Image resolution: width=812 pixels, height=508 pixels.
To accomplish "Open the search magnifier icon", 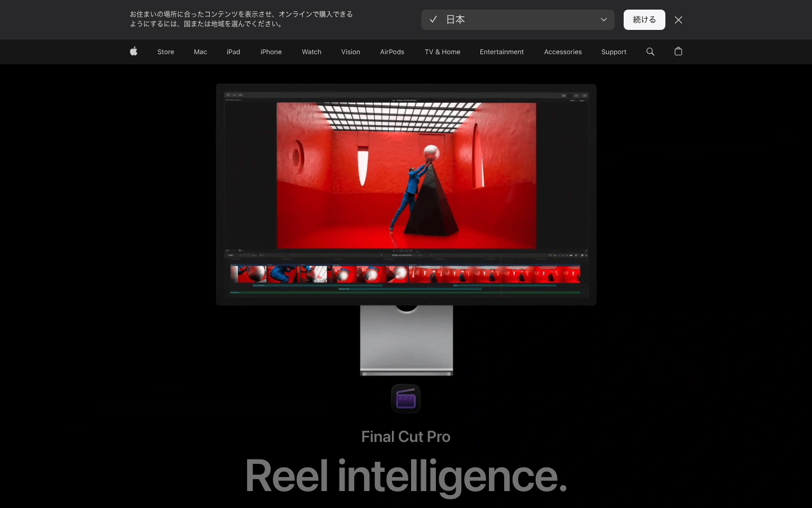I will pyautogui.click(x=650, y=51).
